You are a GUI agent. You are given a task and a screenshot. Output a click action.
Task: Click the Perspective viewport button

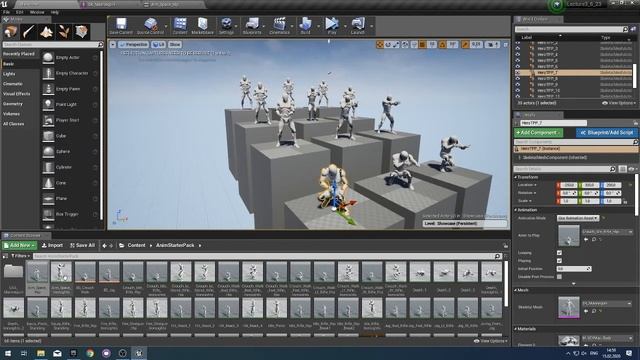tap(133, 44)
